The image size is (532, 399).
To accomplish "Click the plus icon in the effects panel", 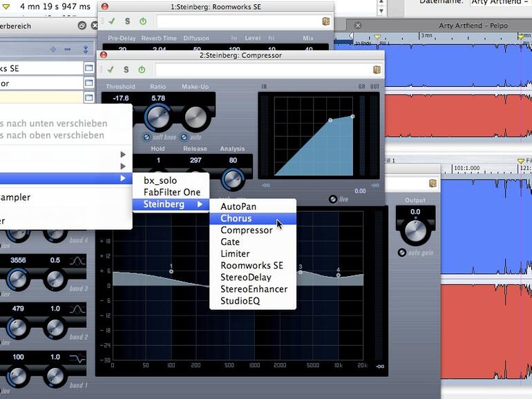I will tap(53, 50).
